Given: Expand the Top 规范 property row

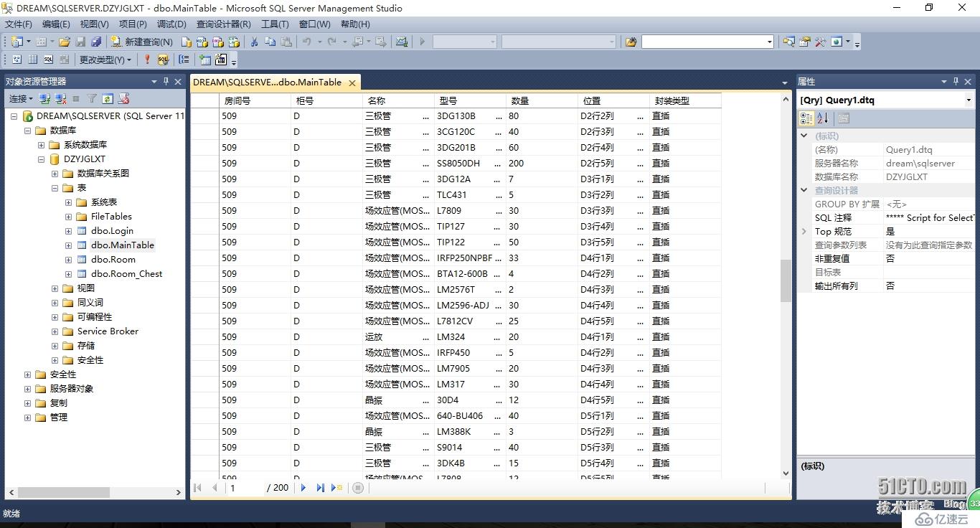Looking at the screenshot, I should click(804, 232).
